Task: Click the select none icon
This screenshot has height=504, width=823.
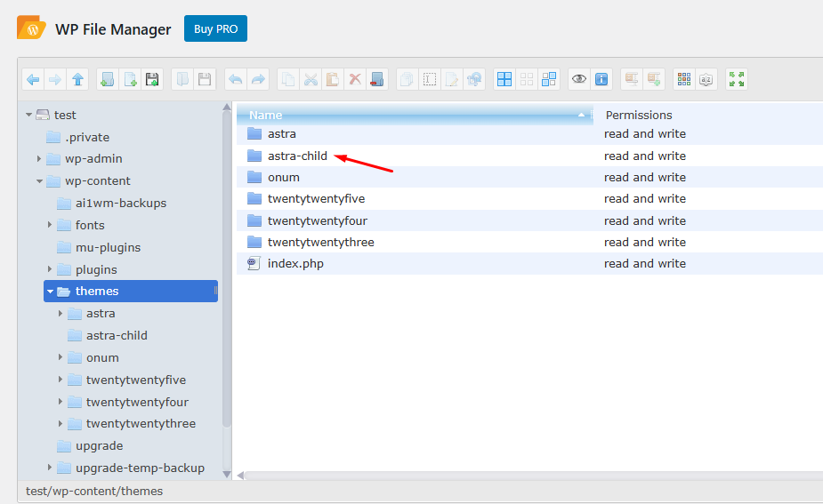Action: (527, 80)
